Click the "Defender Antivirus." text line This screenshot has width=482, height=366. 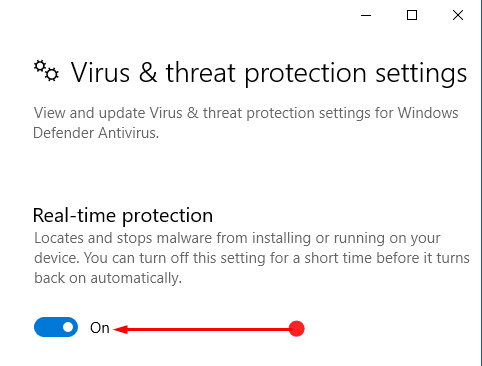(96, 133)
